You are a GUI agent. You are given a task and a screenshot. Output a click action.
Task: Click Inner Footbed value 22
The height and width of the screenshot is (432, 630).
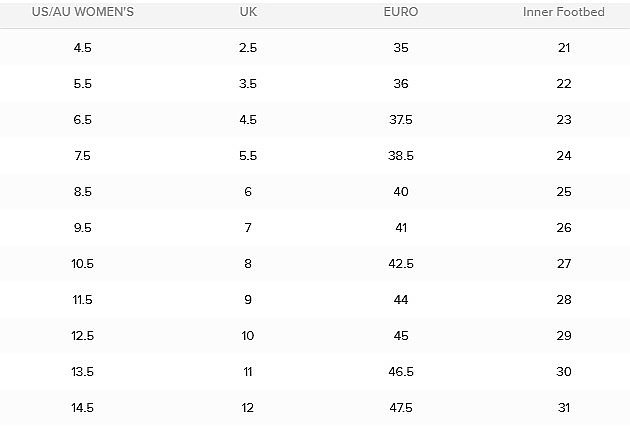tap(564, 84)
